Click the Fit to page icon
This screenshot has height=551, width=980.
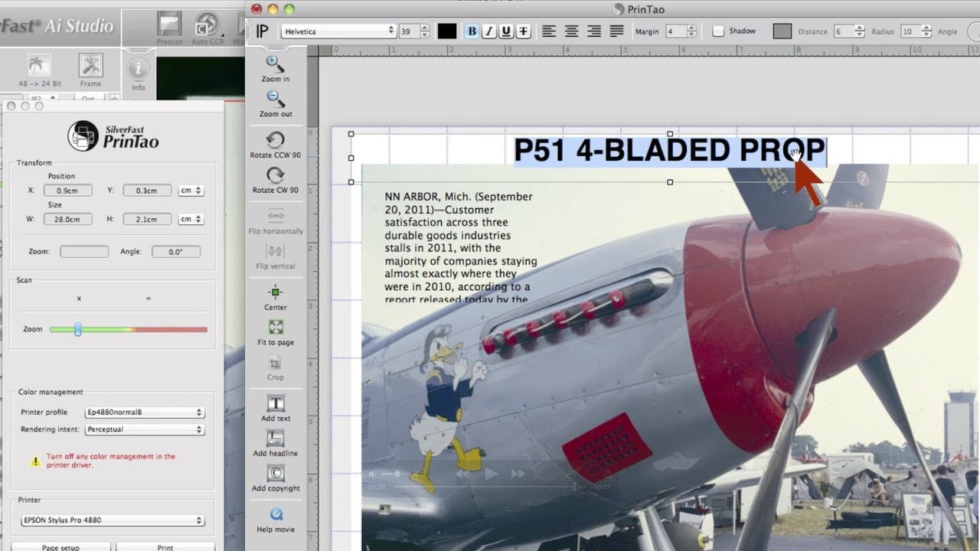pyautogui.click(x=275, y=328)
